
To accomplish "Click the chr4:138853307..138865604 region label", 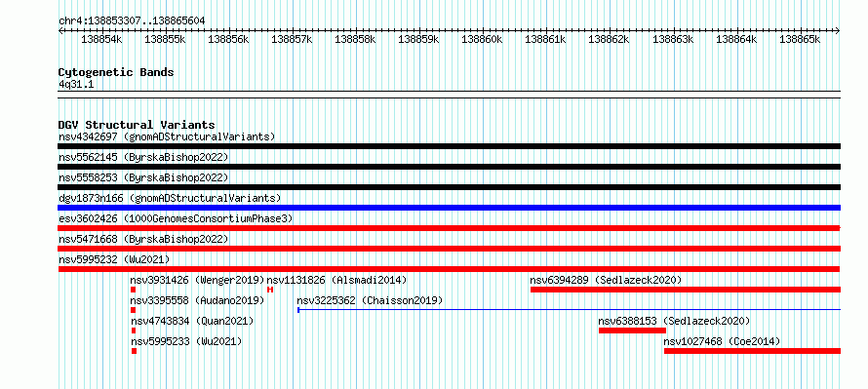I will [x=132, y=21].
